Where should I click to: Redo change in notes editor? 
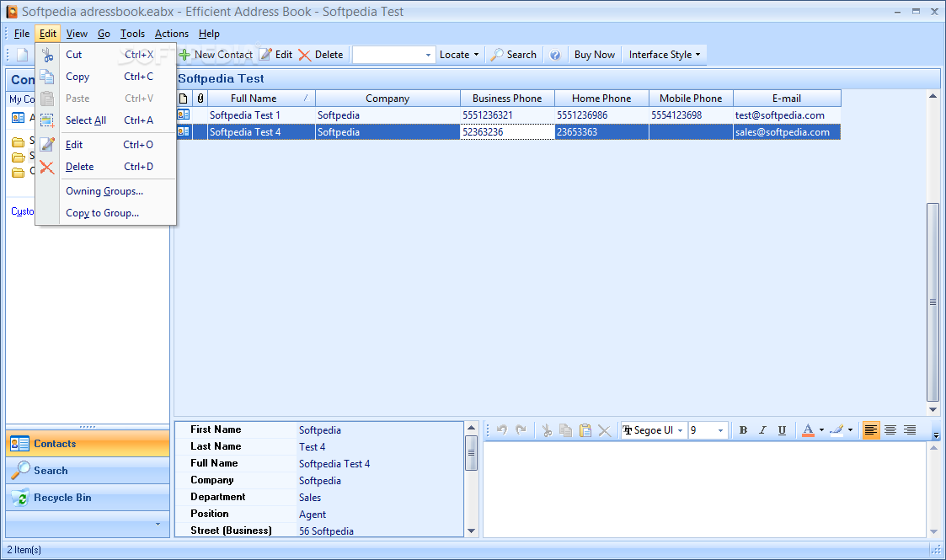click(521, 429)
